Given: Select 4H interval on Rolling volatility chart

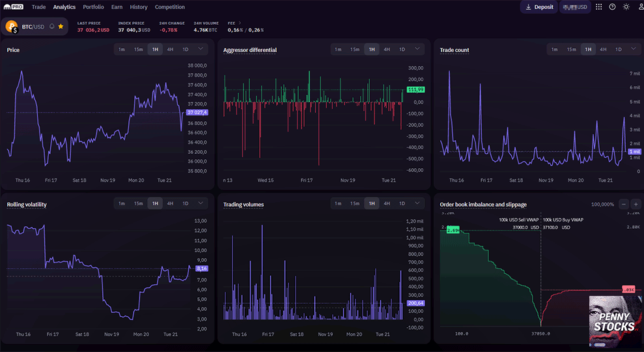Looking at the screenshot, I should coord(170,203).
